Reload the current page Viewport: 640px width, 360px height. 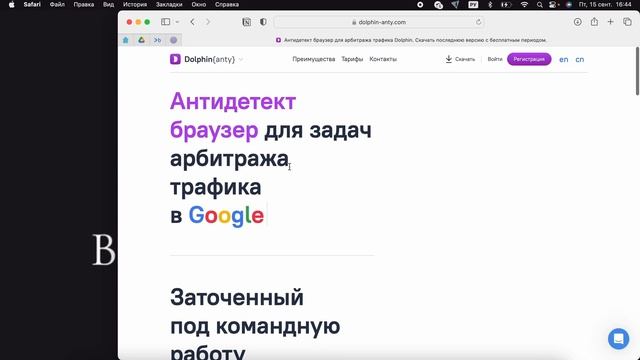(x=478, y=22)
